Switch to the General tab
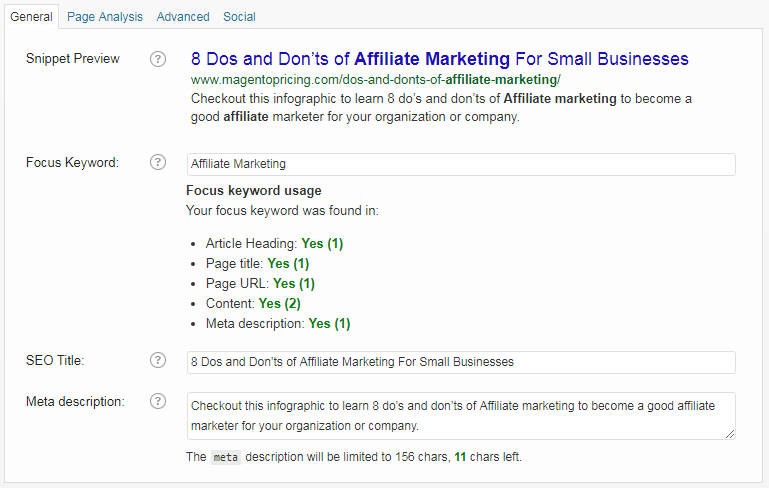 31,17
